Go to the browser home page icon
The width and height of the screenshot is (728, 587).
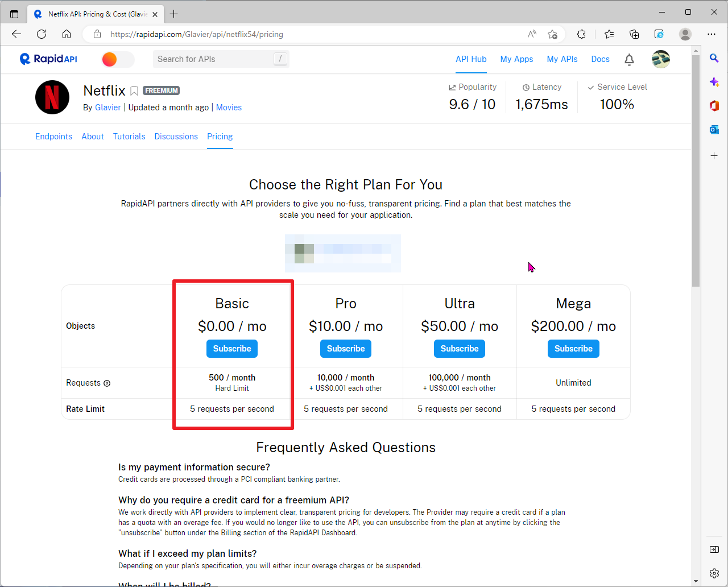click(67, 34)
